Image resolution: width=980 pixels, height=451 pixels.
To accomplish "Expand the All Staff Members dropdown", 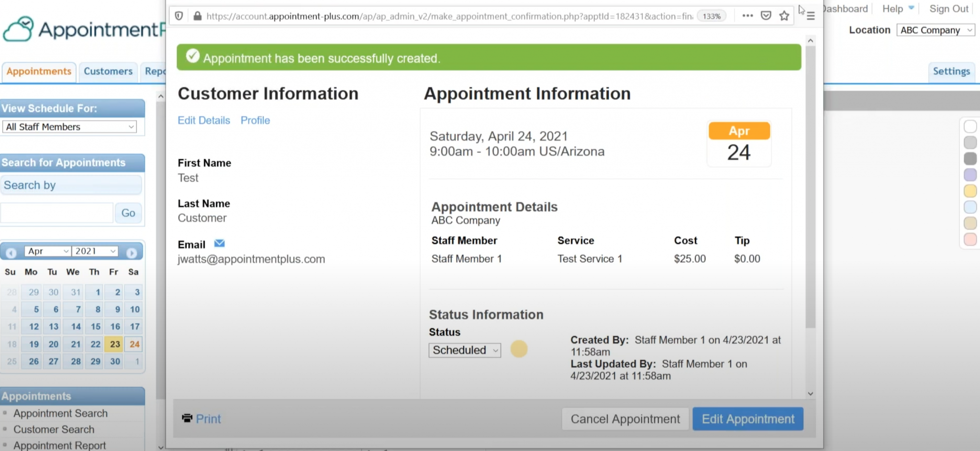I will [69, 127].
